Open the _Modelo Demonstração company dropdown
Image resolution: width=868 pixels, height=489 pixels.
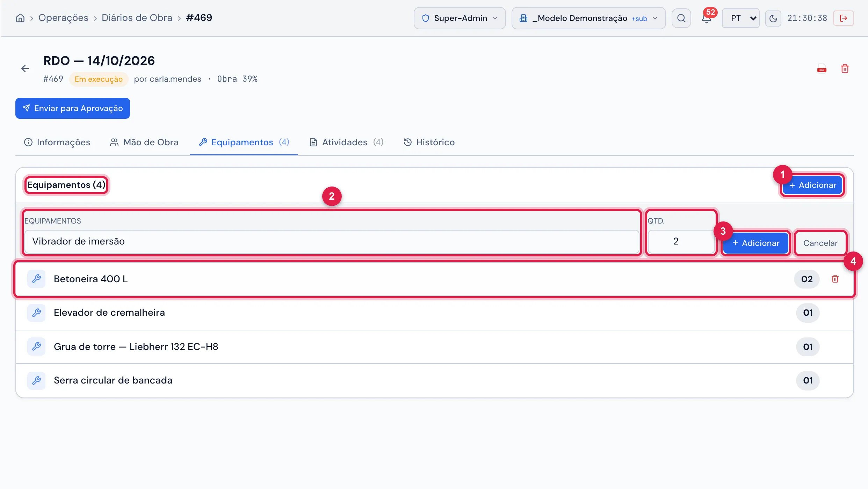(588, 18)
